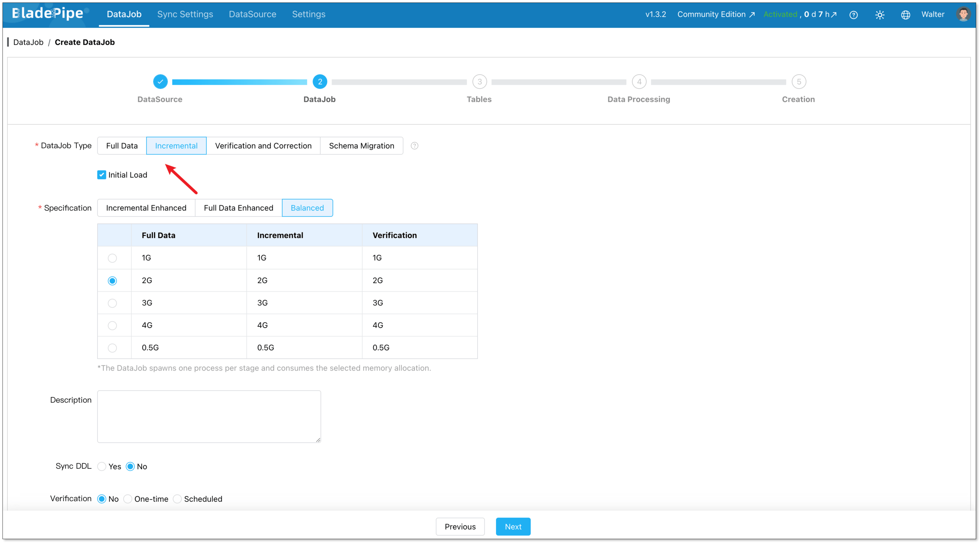Click the help question mark icon in header

click(853, 15)
